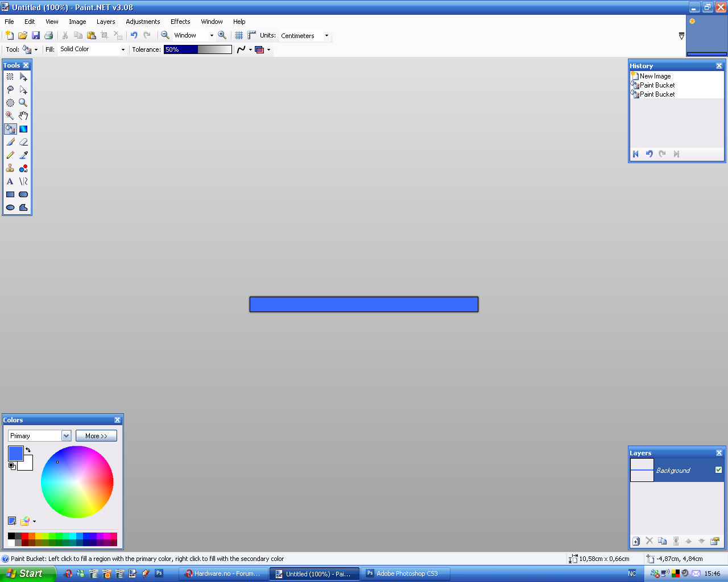Pick the Clone Stamp tool

click(x=10, y=168)
